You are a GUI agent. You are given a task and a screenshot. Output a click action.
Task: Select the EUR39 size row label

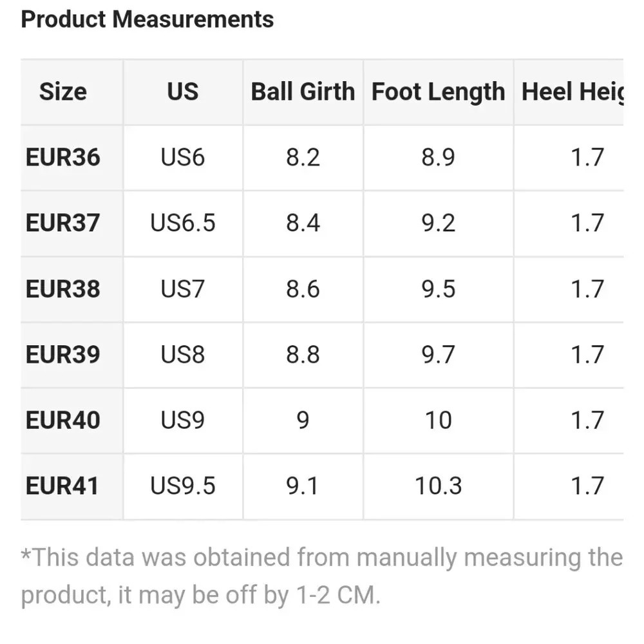[x=63, y=354]
